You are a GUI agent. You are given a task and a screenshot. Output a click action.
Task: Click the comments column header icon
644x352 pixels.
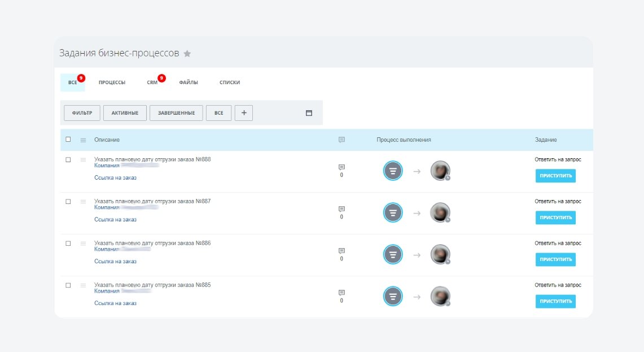click(341, 140)
